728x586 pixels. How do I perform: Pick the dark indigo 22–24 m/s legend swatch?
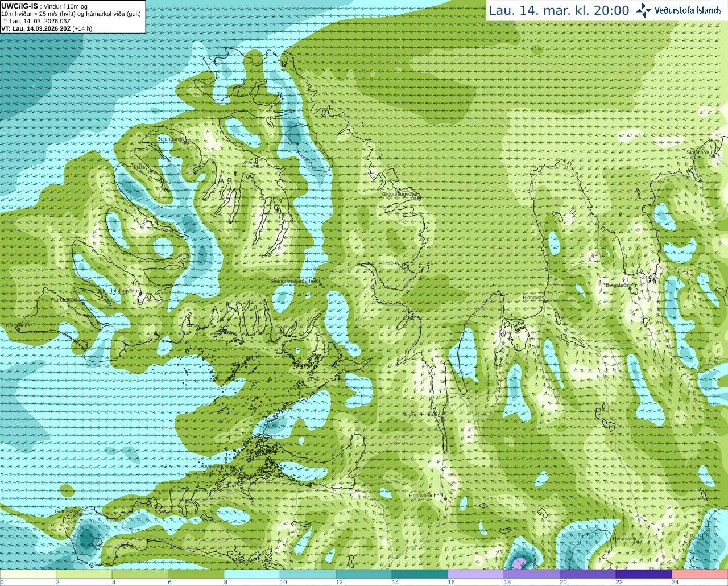click(x=644, y=574)
